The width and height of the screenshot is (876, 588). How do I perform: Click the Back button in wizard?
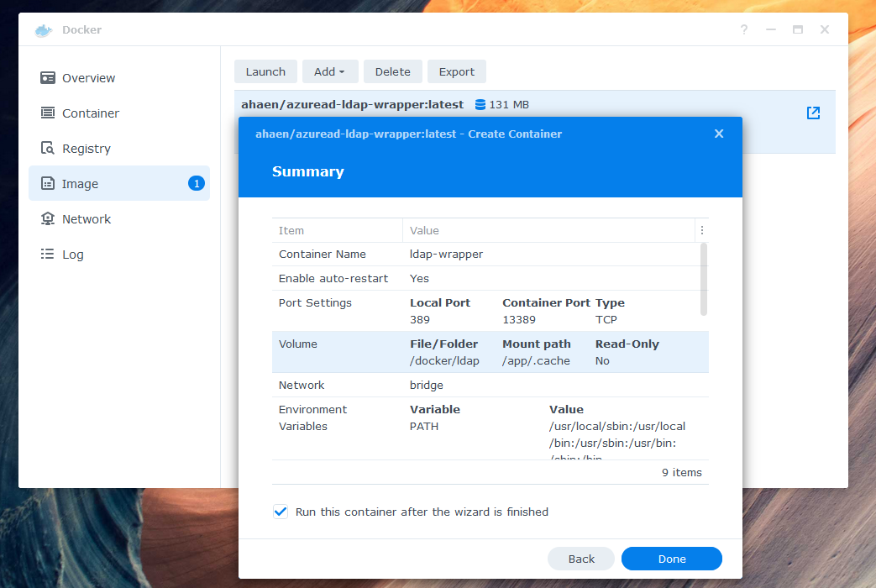coord(581,559)
